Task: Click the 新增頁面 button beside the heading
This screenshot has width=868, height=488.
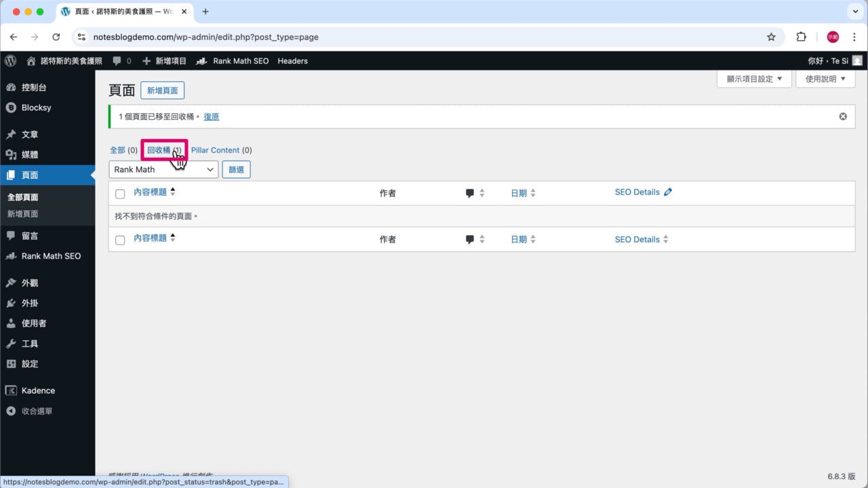Action: pyautogui.click(x=162, y=91)
